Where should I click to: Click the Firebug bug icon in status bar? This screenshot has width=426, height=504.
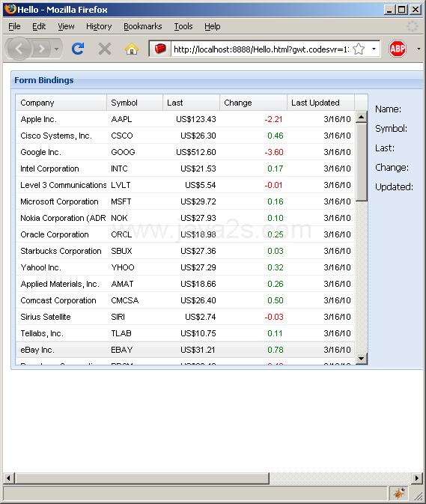[399, 493]
